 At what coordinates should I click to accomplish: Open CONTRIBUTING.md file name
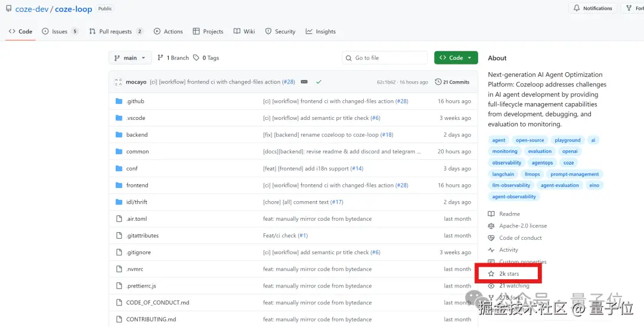click(151, 319)
